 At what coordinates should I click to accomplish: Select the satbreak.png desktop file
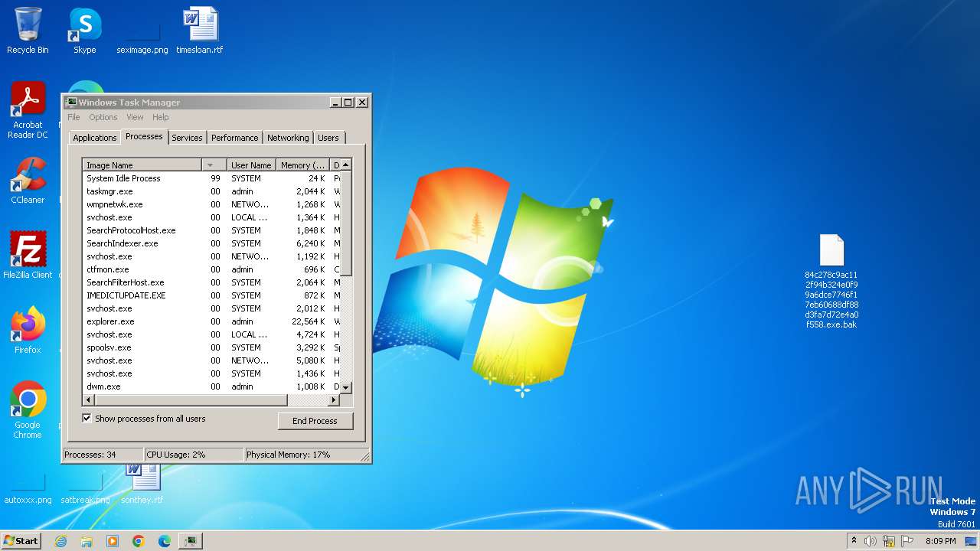coord(85,490)
